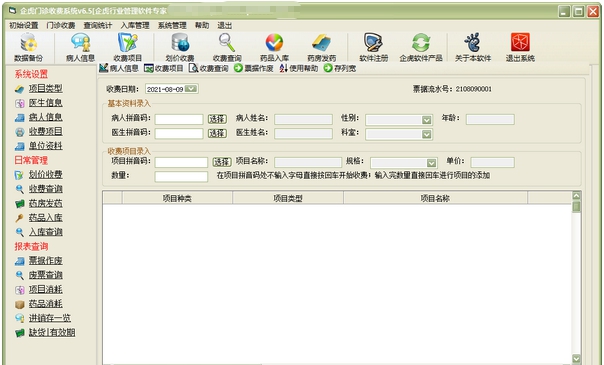Screen dimensions: 604x365
Task: Expand the 规格 dropdown
Action: click(431, 163)
